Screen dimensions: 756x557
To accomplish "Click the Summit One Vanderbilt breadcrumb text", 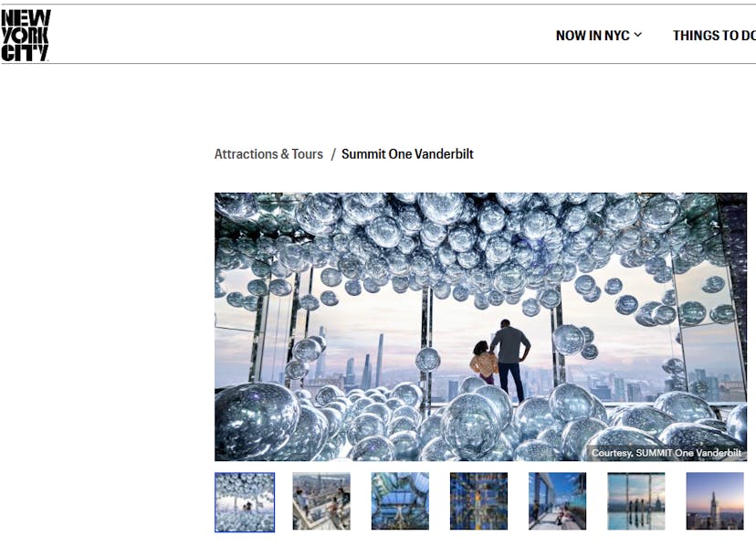I will click(x=407, y=153).
